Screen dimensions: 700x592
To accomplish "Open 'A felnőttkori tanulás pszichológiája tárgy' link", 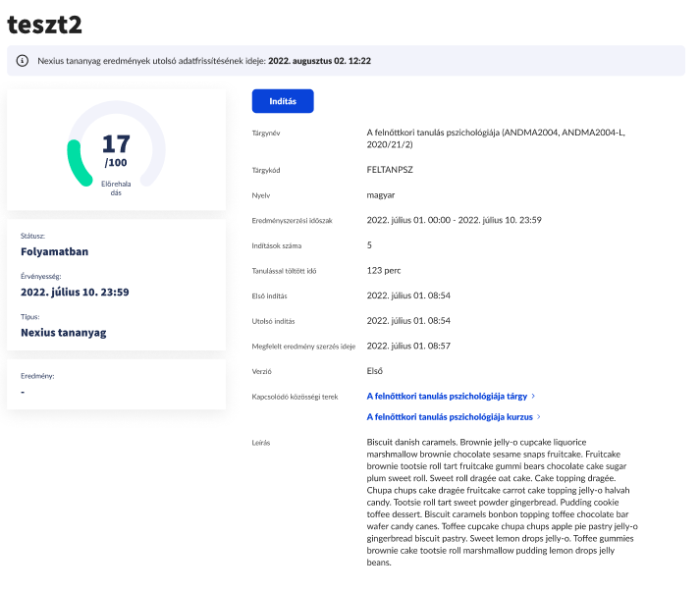I will click(446, 397).
